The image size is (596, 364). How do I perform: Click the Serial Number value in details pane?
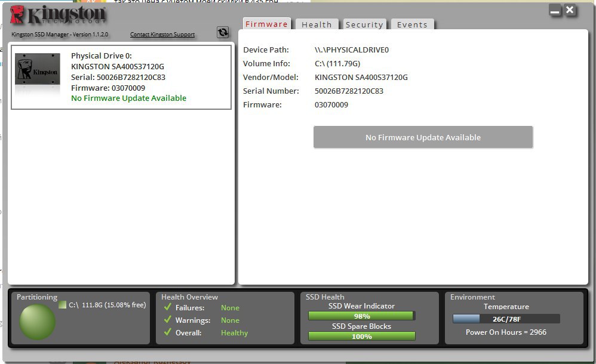pos(349,91)
